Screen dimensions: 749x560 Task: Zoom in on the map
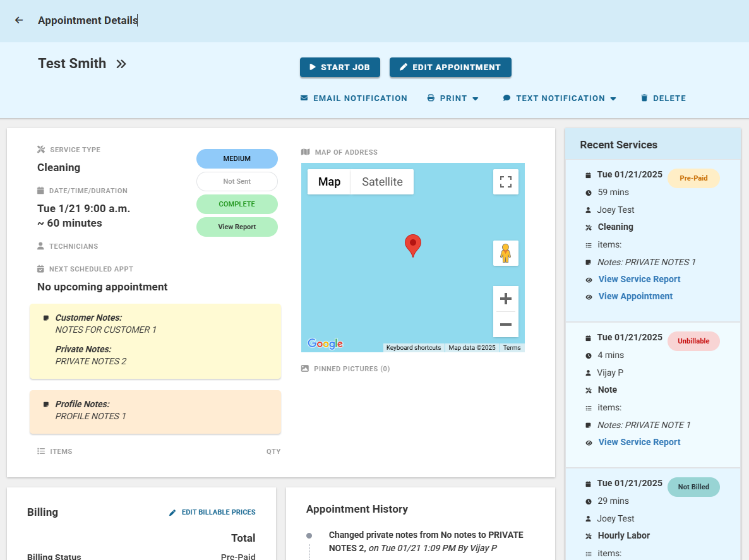505,299
